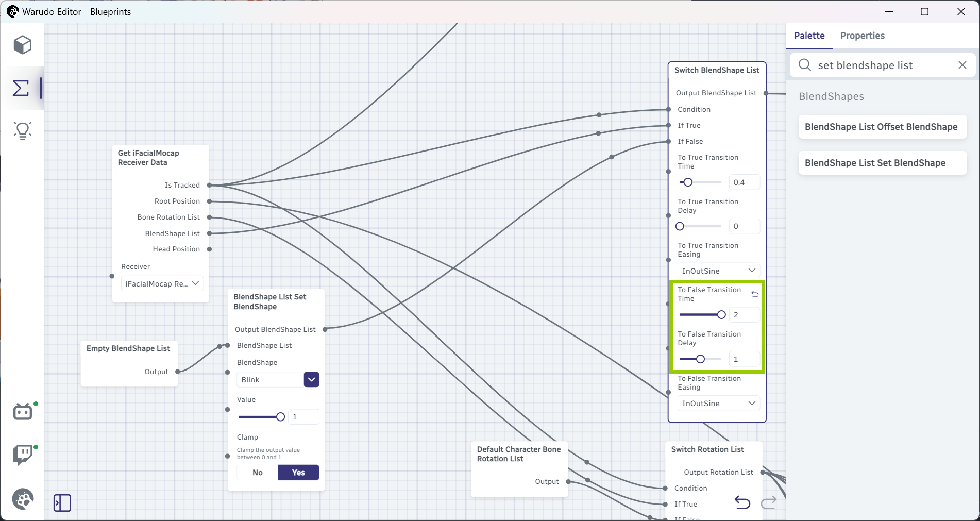Edit To False Transition Delay value 1
This screenshot has height=521, width=980.
(744, 359)
